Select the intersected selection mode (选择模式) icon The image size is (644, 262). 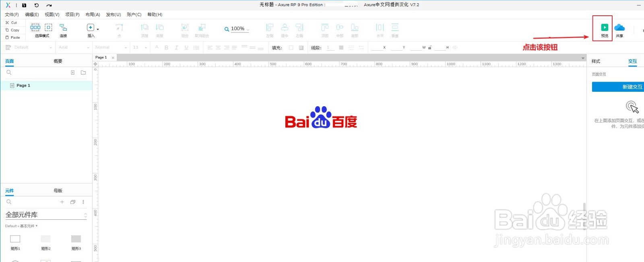pos(35,27)
